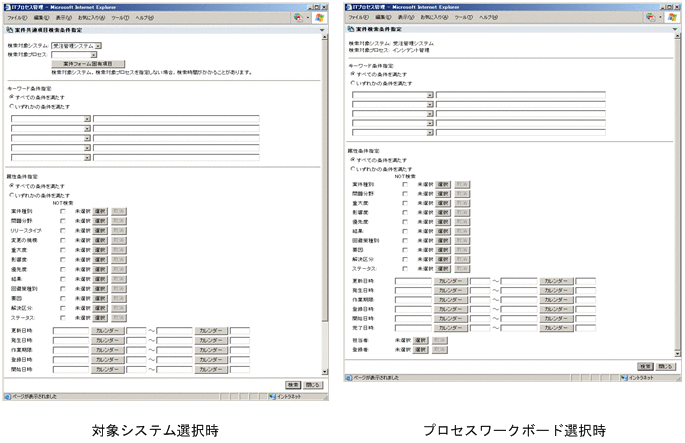This screenshot has width=685, height=443.
Task: Select attribute すべての条件を満たす radio in right window
Action: (353, 159)
